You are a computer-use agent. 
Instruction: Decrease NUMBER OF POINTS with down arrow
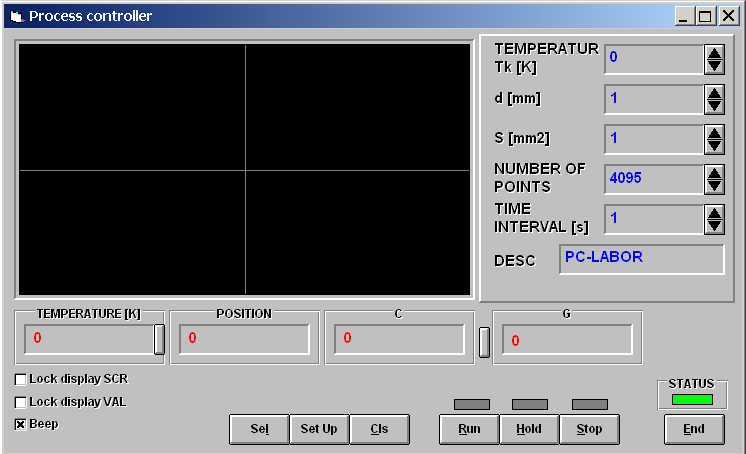714,187
